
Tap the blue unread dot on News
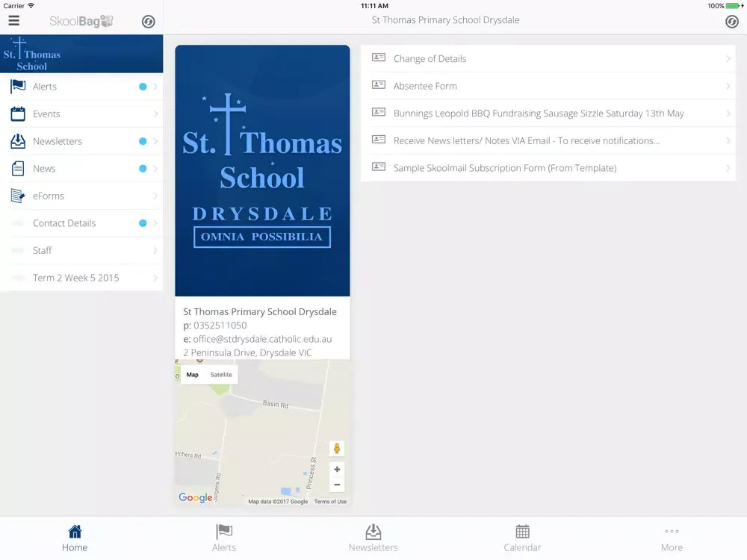tap(143, 169)
